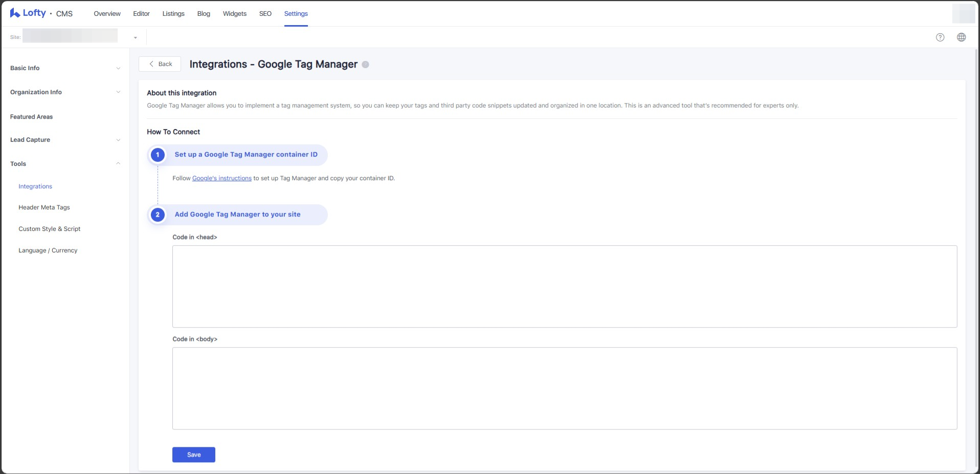980x474 pixels.
Task: Go to the Listings tab
Action: coord(173,14)
